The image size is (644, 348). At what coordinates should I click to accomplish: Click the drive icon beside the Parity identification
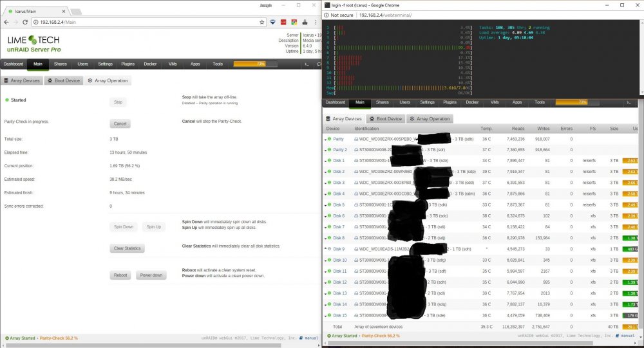(356, 139)
